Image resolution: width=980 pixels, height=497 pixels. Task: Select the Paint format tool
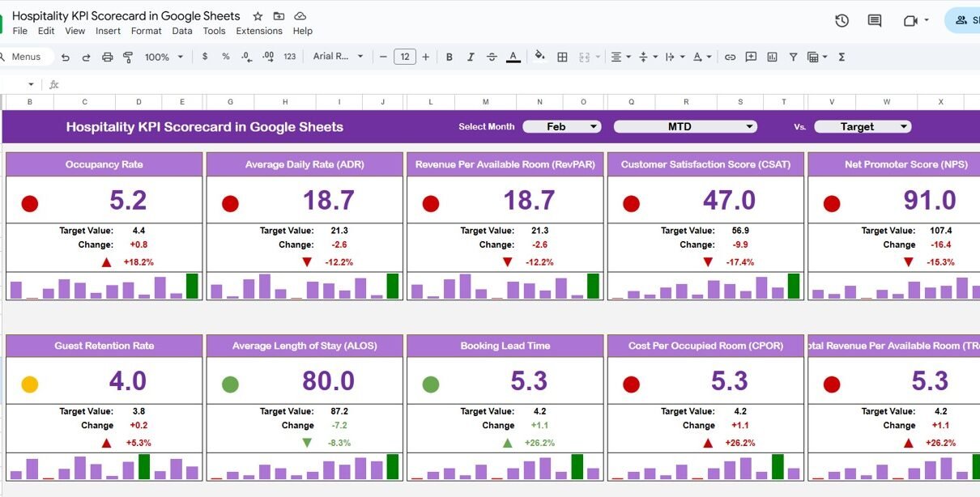128,57
